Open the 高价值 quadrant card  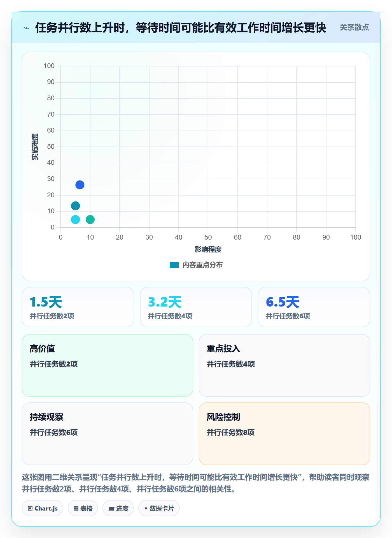[108, 365]
